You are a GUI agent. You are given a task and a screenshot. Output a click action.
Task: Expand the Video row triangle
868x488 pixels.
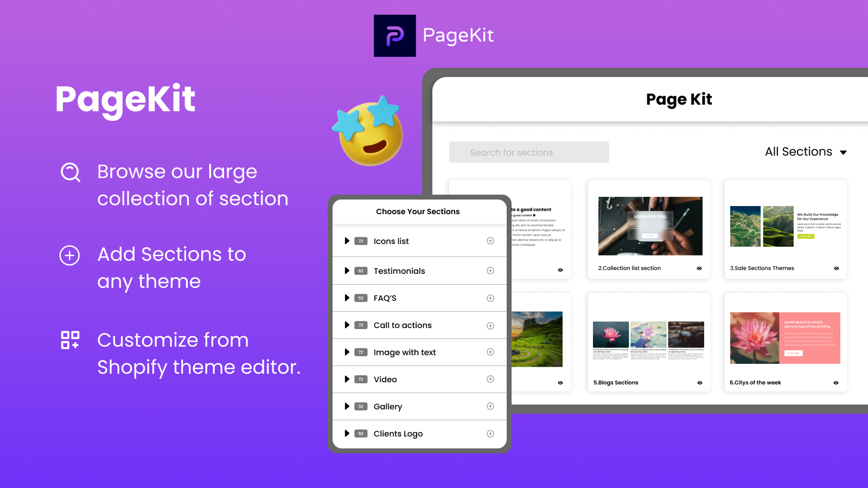pos(347,379)
